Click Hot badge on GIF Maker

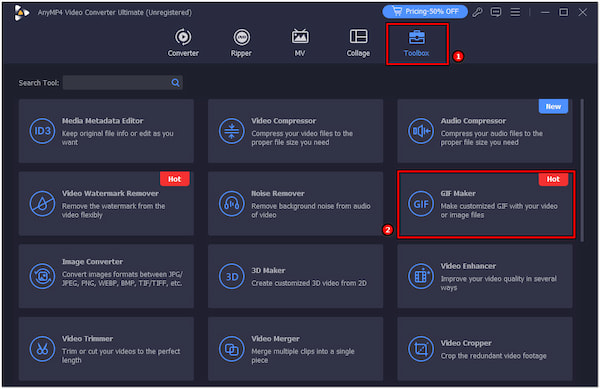(553, 179)
